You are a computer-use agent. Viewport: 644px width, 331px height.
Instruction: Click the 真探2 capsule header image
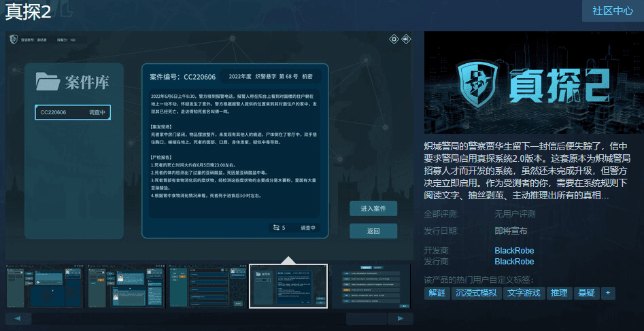coord(534,82)
